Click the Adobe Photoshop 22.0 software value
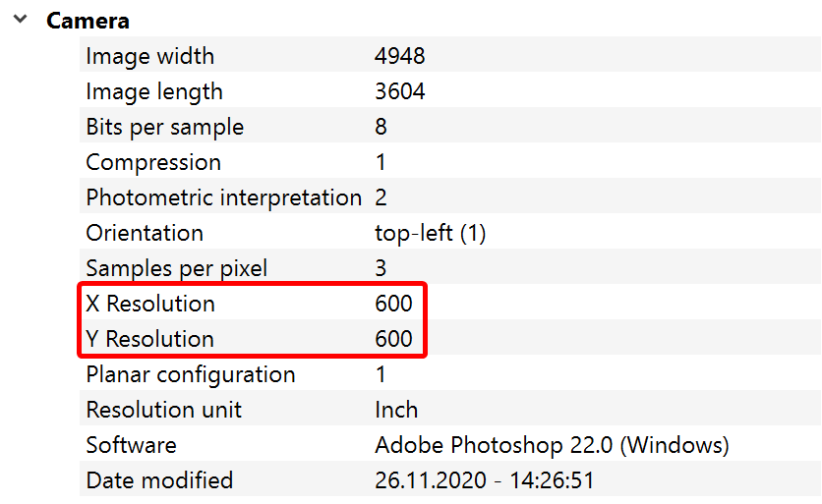Image resolution: width=822 pixels, height=504 pixels. [552, 445]
